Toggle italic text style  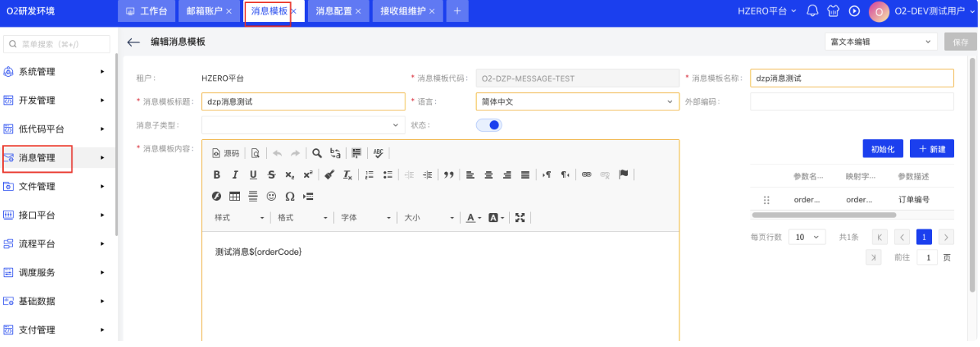235,175
